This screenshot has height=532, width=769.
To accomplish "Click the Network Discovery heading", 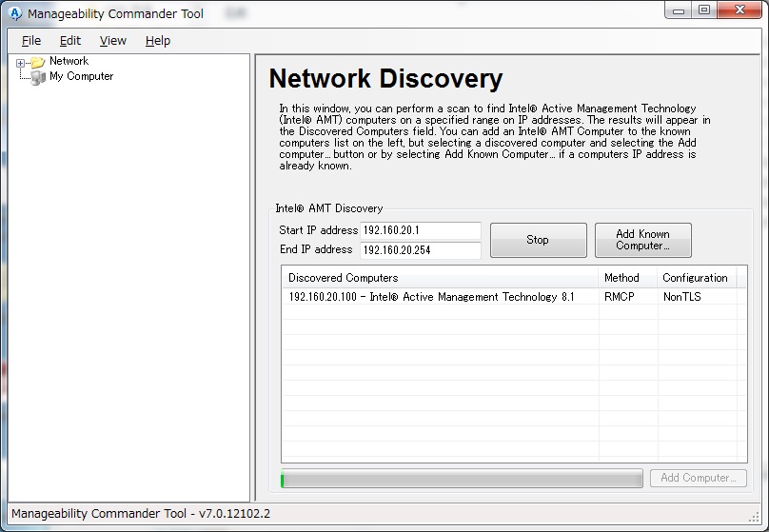I will [386, 78].
